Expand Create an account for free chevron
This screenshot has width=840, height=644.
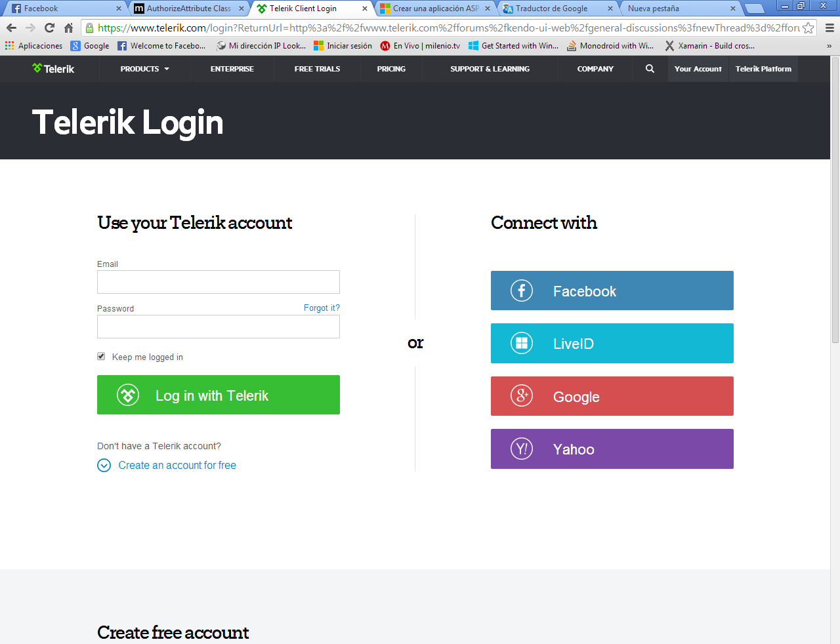[104, 465]
